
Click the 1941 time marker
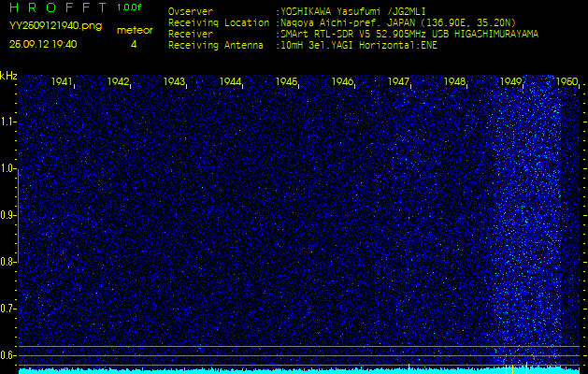(63, 82)
